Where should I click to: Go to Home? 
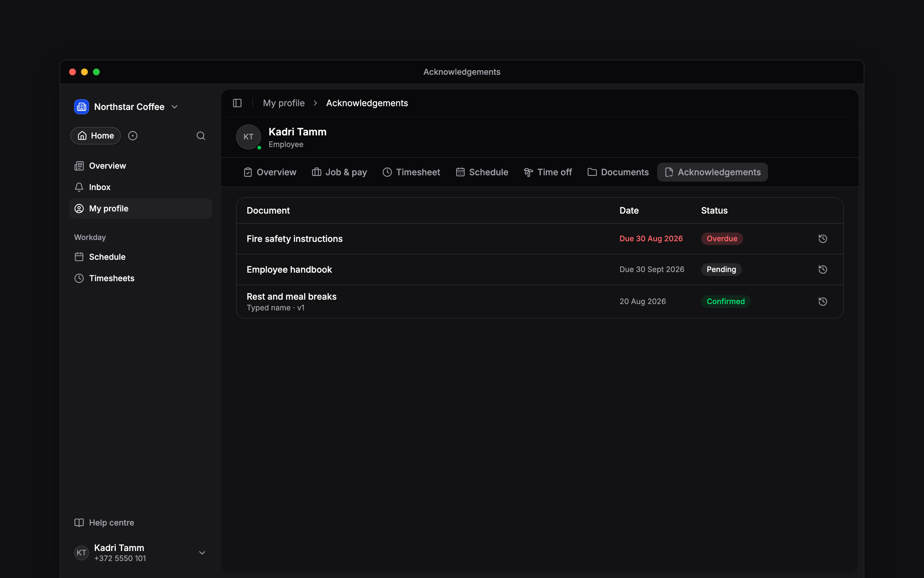tap(95, 136)
